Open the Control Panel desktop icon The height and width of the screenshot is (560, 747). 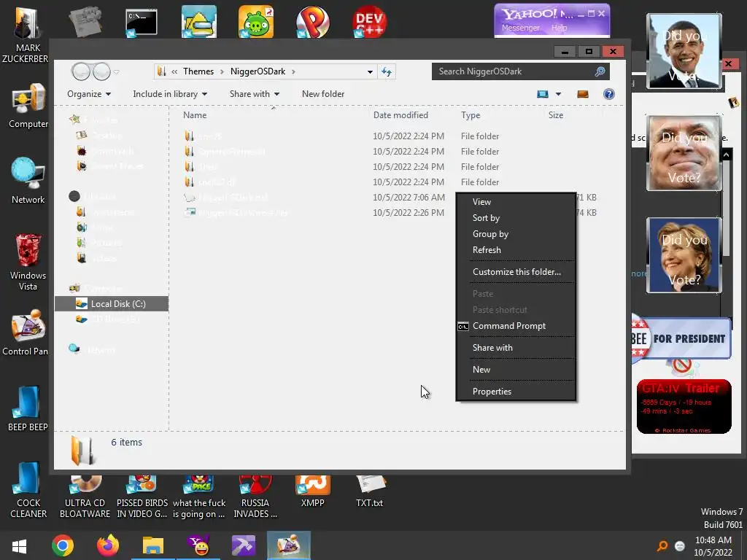[x=26, y=333]
